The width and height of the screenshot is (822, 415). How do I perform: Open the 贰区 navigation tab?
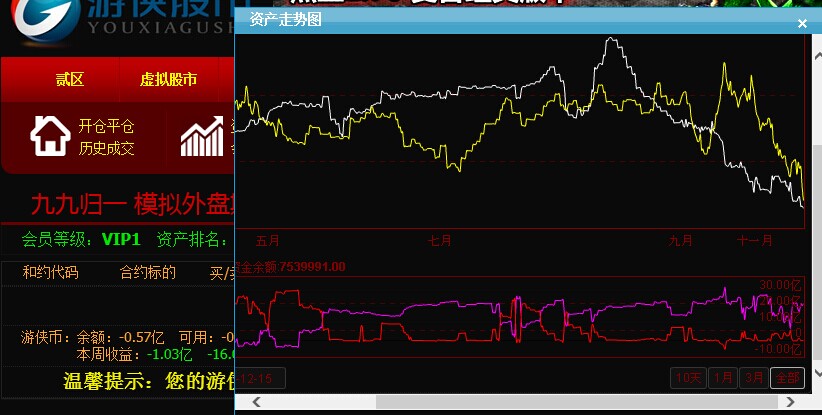[69, 80]
